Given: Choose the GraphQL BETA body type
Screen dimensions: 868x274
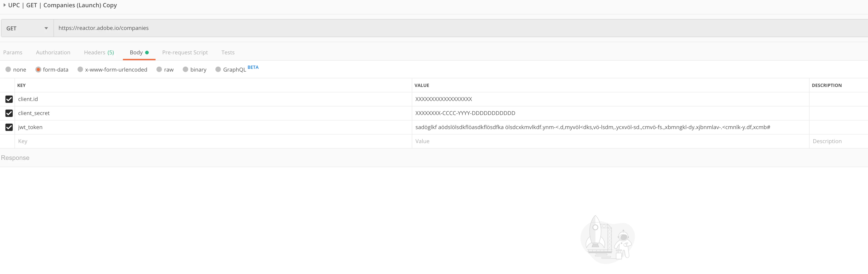Looking at the screenshot, I should coord(218,69).
